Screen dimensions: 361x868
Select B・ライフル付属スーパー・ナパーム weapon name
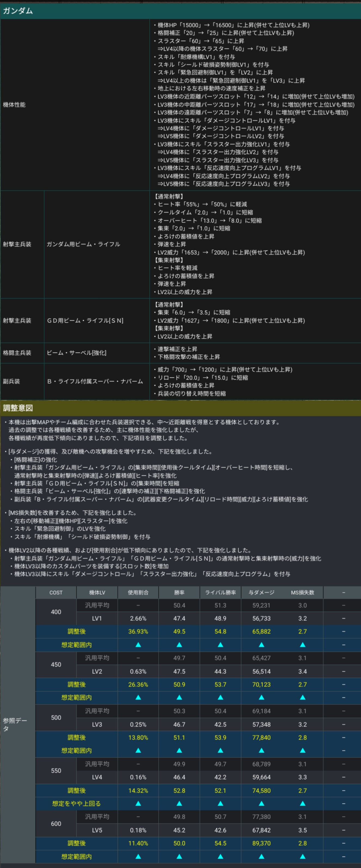click(95, 382)
